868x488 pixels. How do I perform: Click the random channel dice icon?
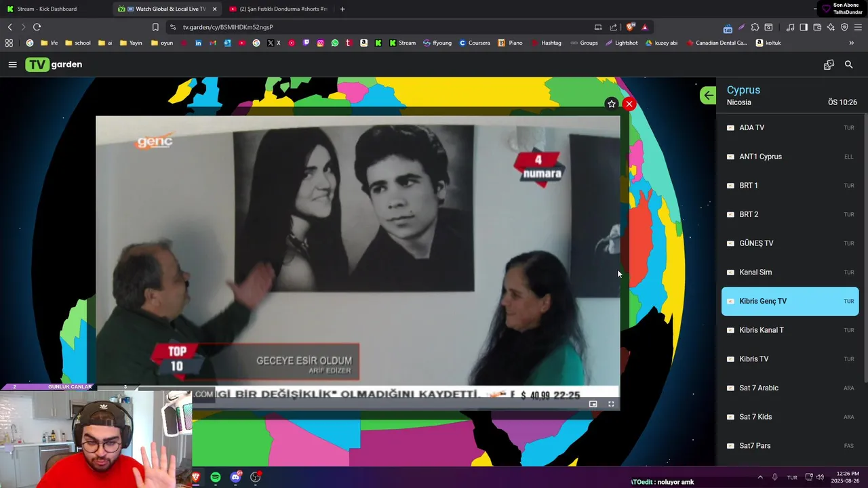click(829, 64)
